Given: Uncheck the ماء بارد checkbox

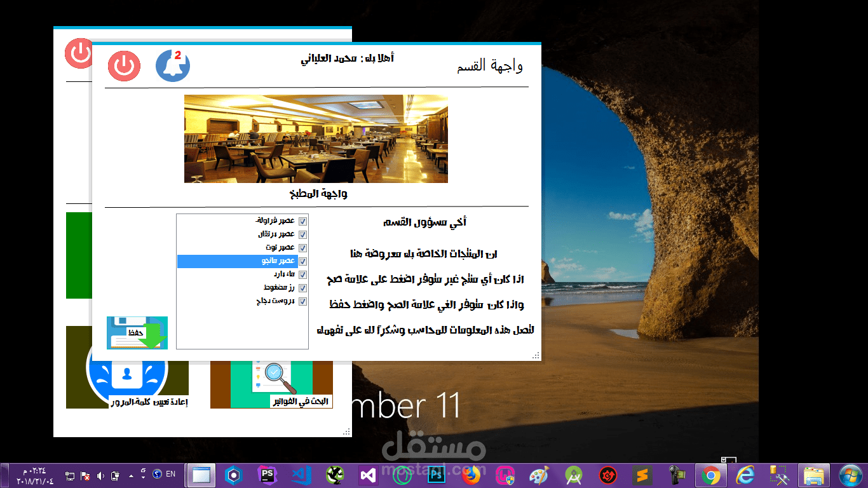Looking at the screenshot, I should 303,274.
